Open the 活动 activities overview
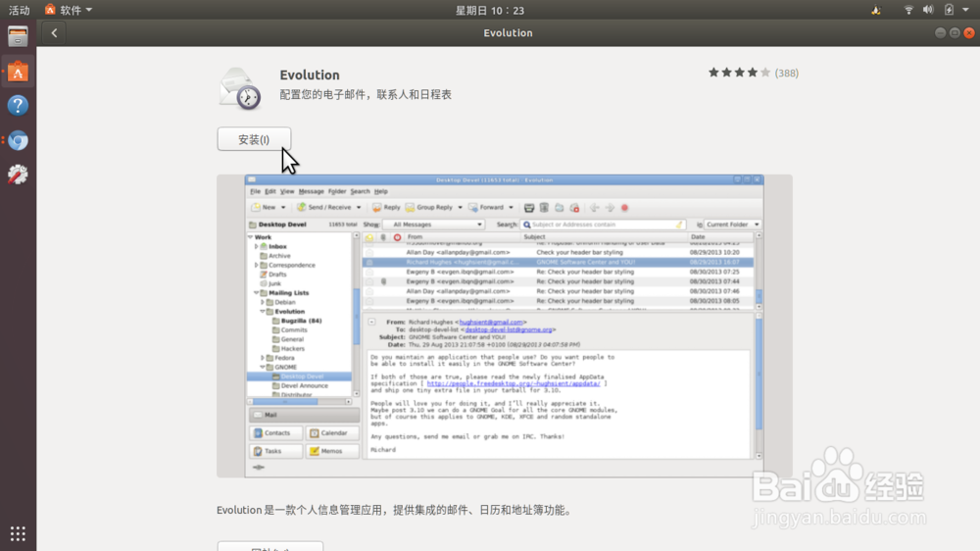This screenshot has height=551, width=980. (x=19, y=10)
